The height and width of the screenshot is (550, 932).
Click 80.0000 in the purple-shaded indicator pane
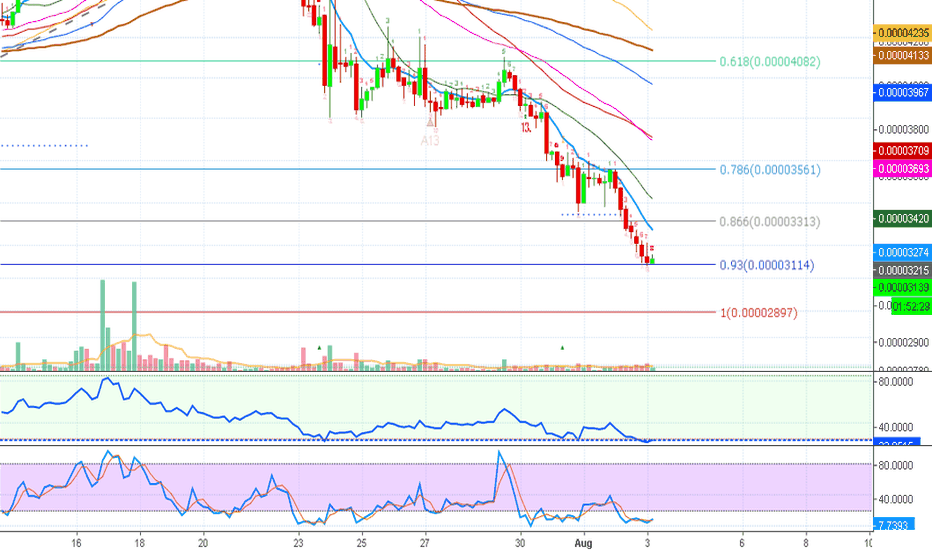(x=896, y=465)
